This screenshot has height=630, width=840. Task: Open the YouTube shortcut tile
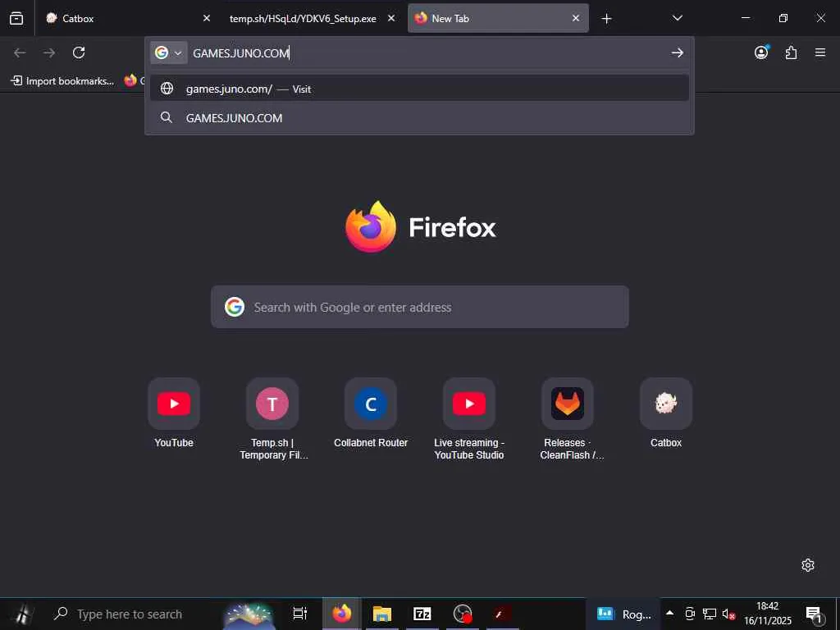(x=174, y=404)
